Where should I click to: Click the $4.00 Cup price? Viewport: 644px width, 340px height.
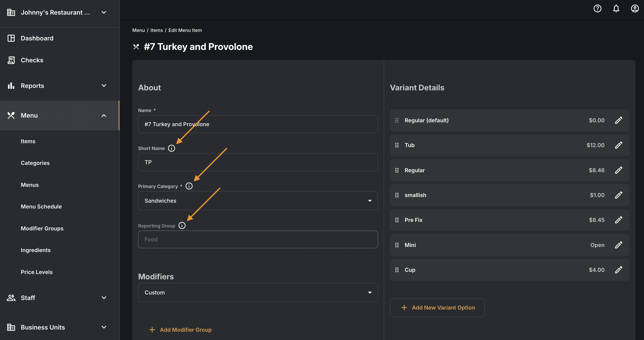(x=597, y=270)
